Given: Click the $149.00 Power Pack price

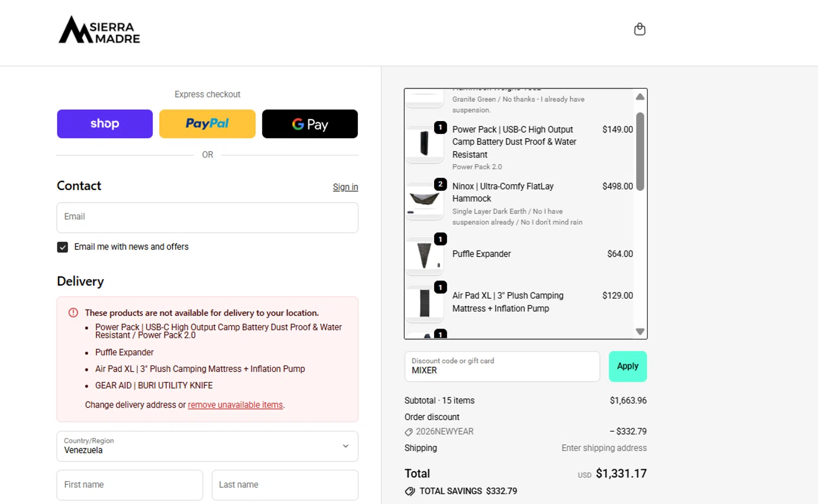Looking at the screenshot, I should click(617, 130).
